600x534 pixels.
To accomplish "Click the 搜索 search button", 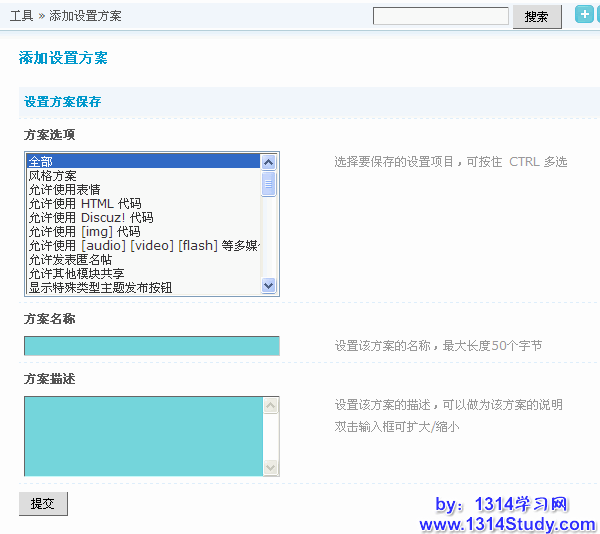I will pyautogui.click(x=537, y=17).
